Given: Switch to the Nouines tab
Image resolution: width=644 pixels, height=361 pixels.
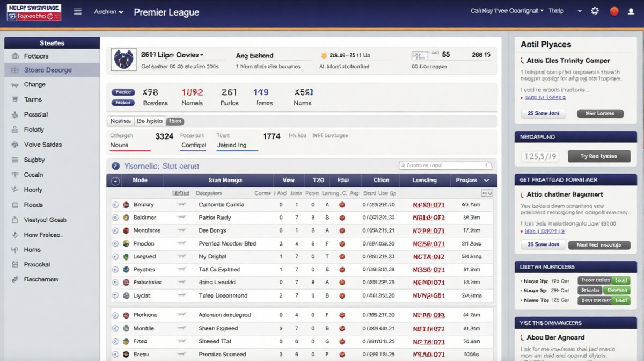Looking at the screenshot, I should [121, 121].
